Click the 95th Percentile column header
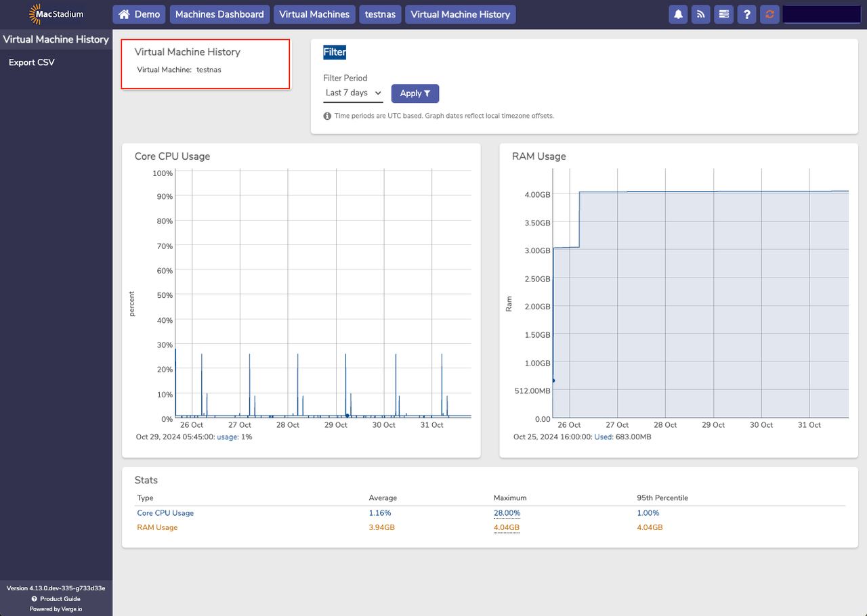The height and width of the screenshot is (616, 867). tap(662, 498)
